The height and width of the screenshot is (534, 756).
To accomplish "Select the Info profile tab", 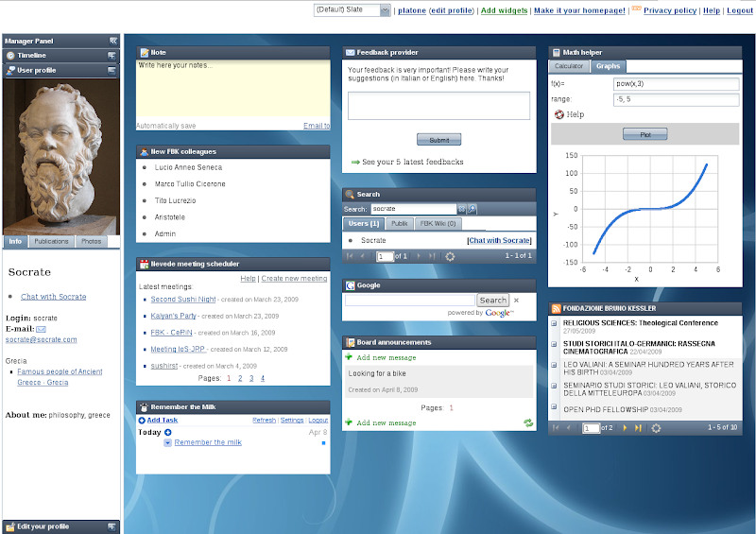I will click(15, 241).
